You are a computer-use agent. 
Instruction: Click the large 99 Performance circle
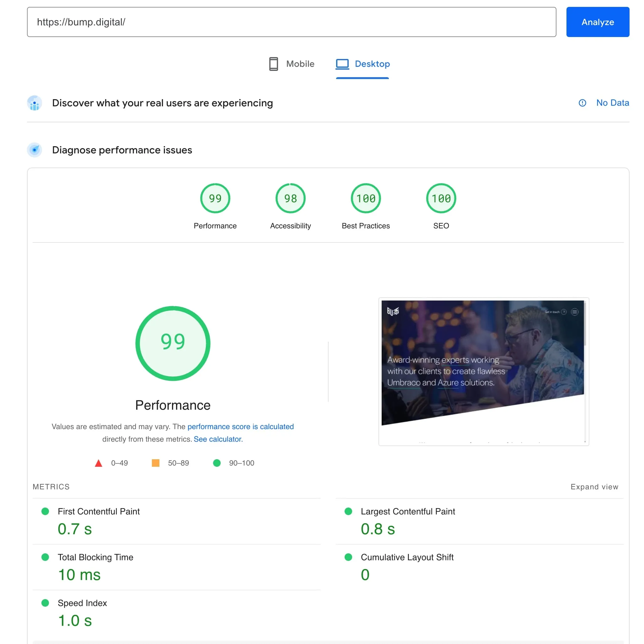173,343
